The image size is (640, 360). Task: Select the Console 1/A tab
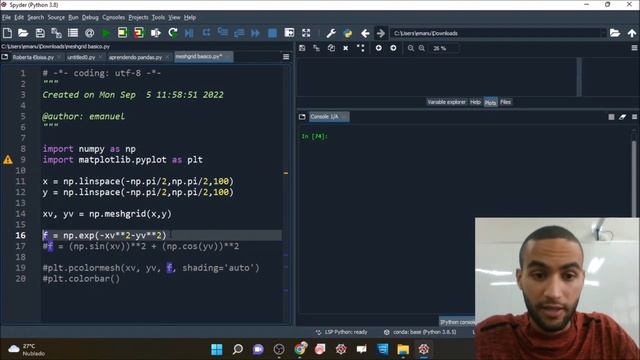(324, 117)
